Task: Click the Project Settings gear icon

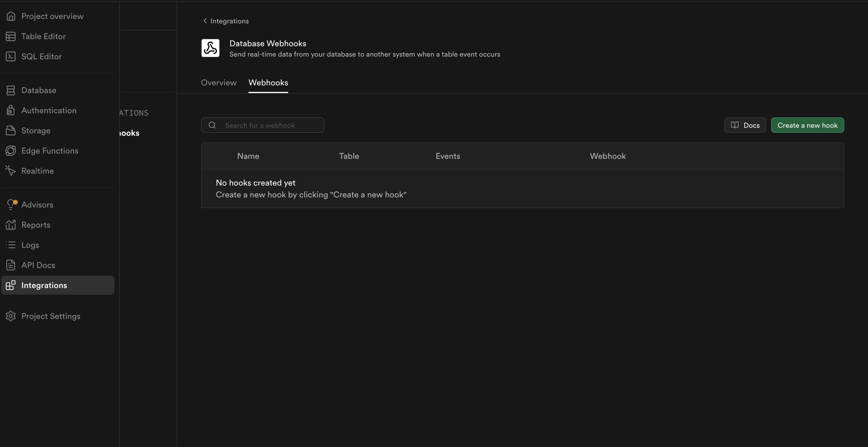Action: click(x=11, y=316)
